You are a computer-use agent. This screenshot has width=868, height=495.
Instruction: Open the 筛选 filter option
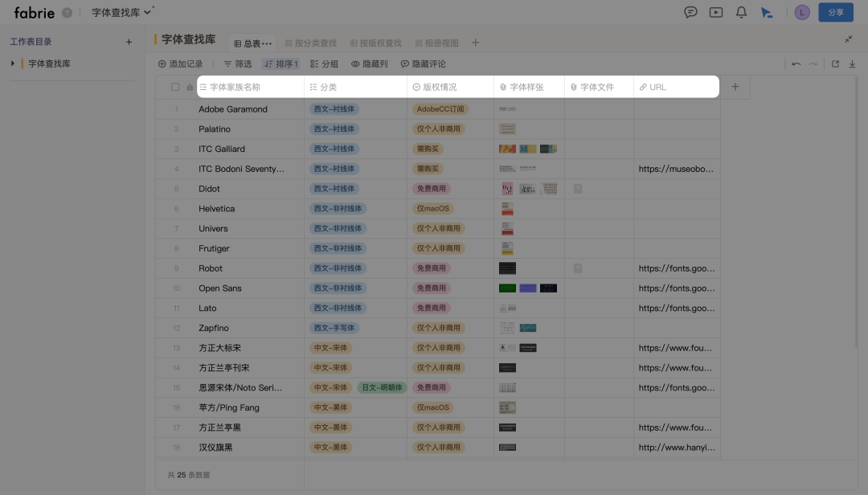tap(237, 64)
